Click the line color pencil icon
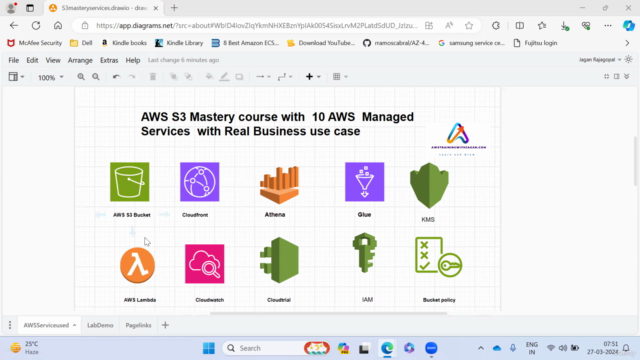Viewport: 640px width, 360px height. pyautogui.click(x=224, y=77)
